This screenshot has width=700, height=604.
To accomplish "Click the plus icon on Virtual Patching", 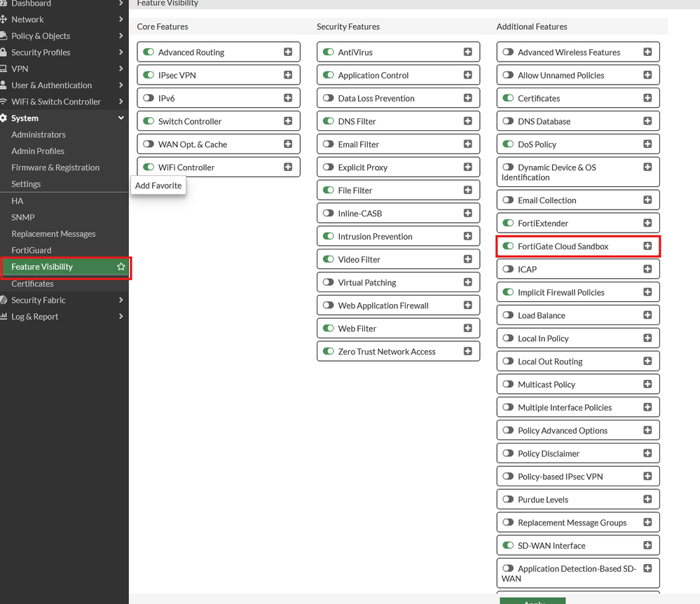I will click(468, 282).
